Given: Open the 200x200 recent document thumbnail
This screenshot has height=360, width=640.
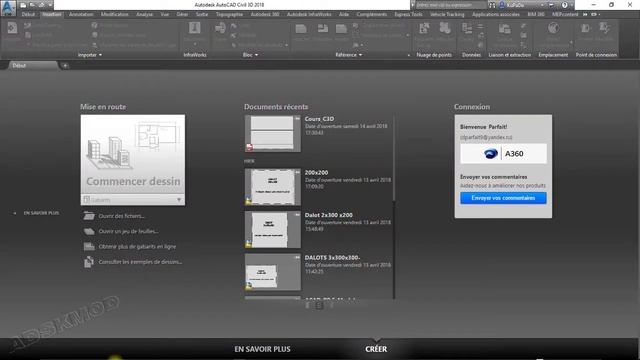Looking at the screenshot, I should click(x=273, y=187).
